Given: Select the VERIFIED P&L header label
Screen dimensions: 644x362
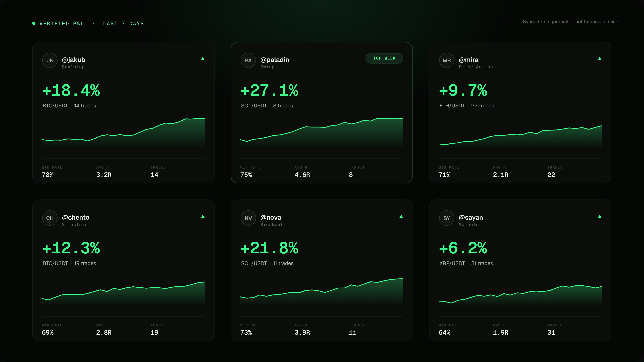Looking at the screenshot, I should coord(62,24).
